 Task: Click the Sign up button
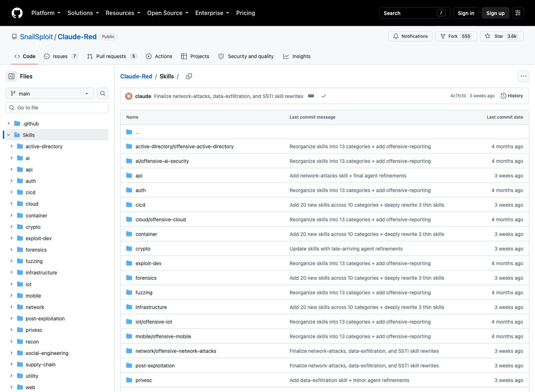click(495, 13)
